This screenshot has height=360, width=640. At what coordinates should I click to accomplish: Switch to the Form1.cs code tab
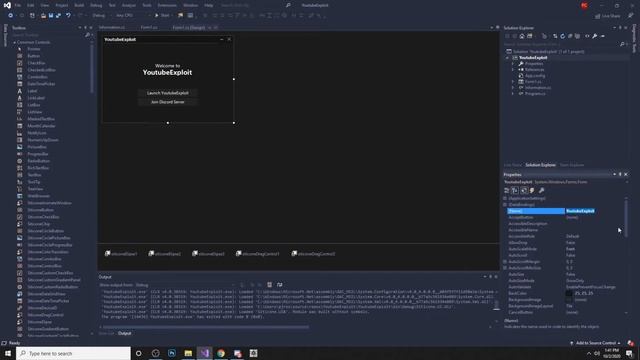coord(149,27)
